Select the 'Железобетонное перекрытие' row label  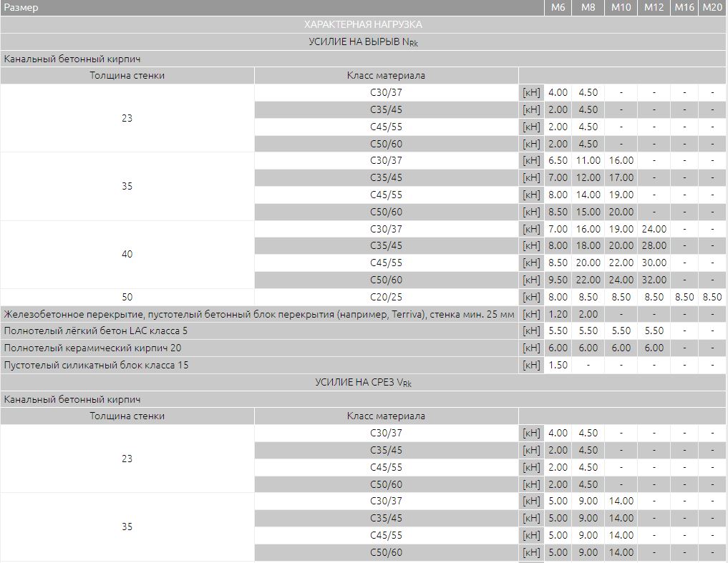(x=259, y=314)
